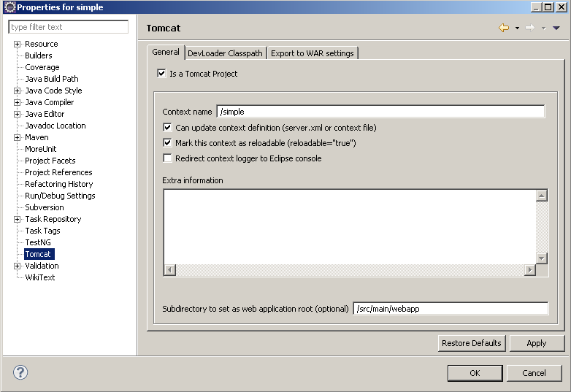Click the type filter text field

68,27
